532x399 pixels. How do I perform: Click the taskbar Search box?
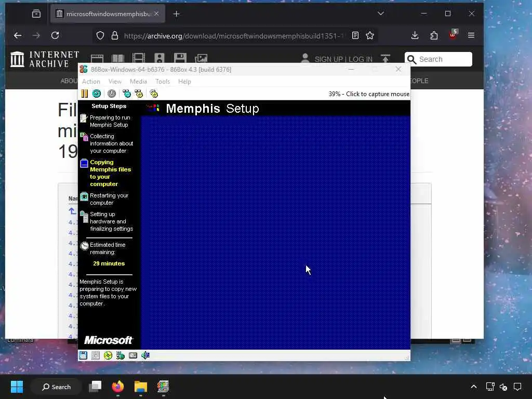pos(56,387)
